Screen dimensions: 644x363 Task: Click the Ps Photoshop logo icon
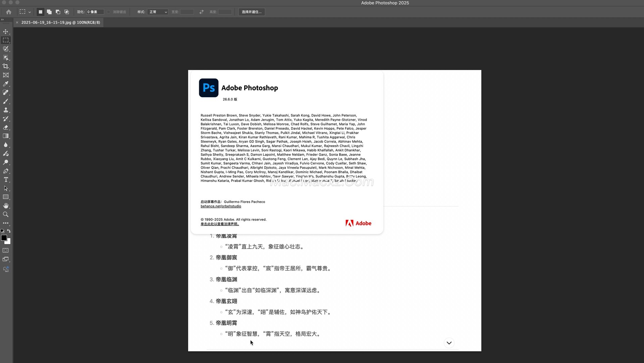point(209,88)
